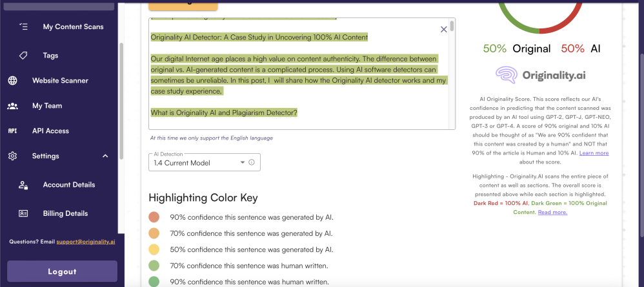Click the 70% AI confidence orange swatch

(154, 233)
